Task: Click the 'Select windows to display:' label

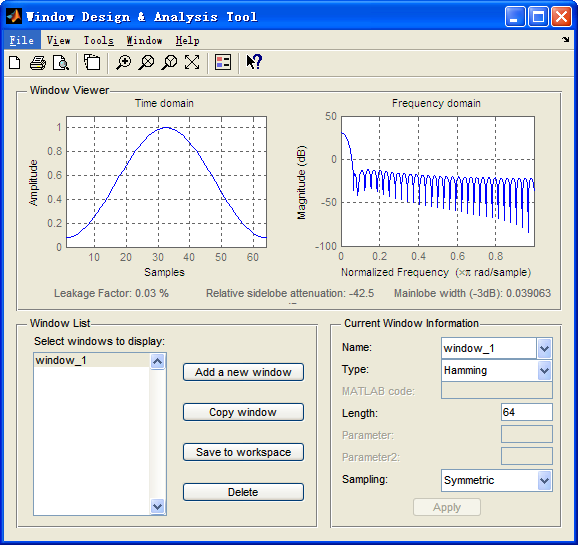Action: [x=100, y=341]
